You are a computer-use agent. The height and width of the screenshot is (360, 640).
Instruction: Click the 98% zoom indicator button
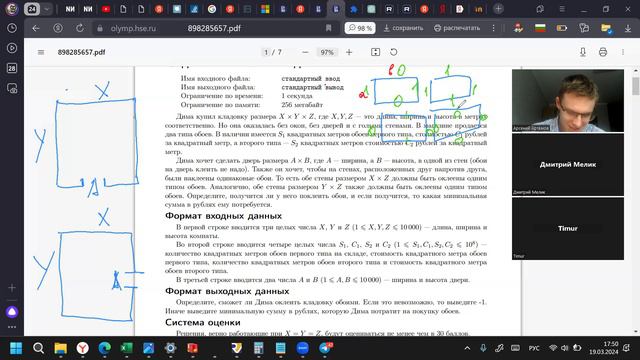[360, 28]
